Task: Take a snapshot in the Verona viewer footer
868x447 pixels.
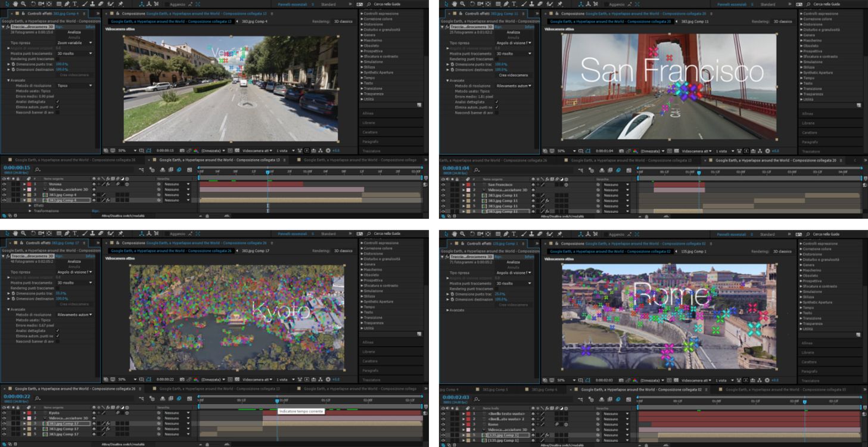Action: pos(181,150)
